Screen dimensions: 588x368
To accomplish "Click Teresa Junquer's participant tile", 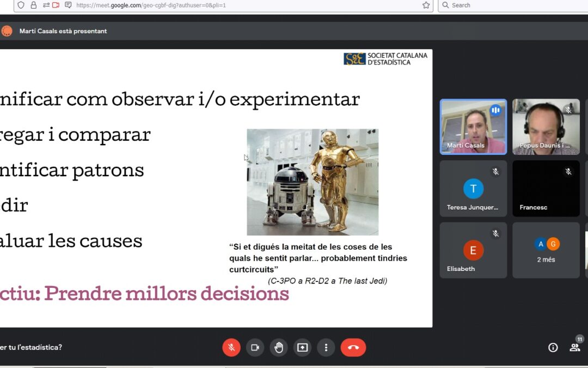I will pyautogui.click(x=473, y=188).
